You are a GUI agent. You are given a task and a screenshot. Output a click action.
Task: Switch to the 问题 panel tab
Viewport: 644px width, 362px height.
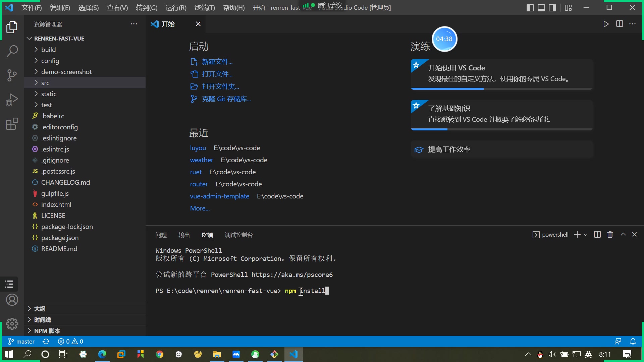click(x=161, y=235)
